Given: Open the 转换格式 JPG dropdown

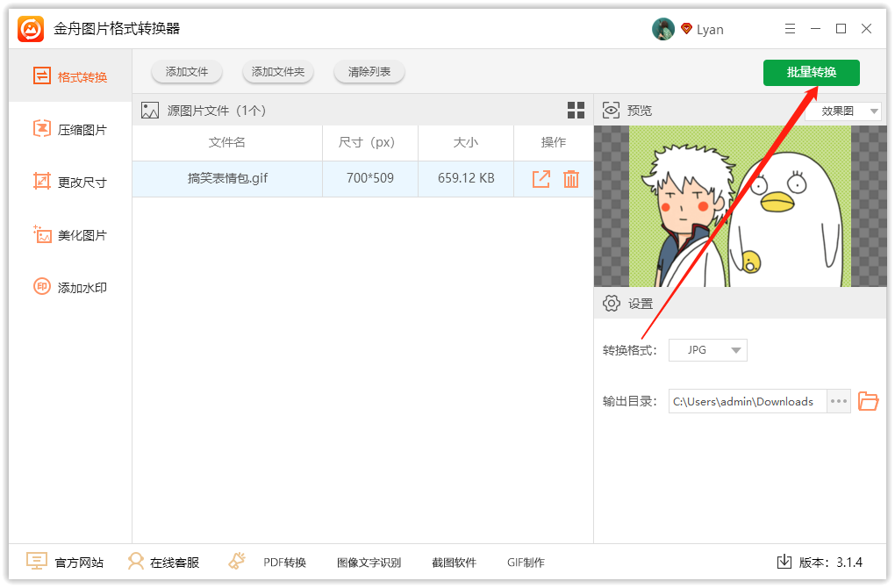Looking at the screenshot, I should pyautogui.click(x=707, y=349).
